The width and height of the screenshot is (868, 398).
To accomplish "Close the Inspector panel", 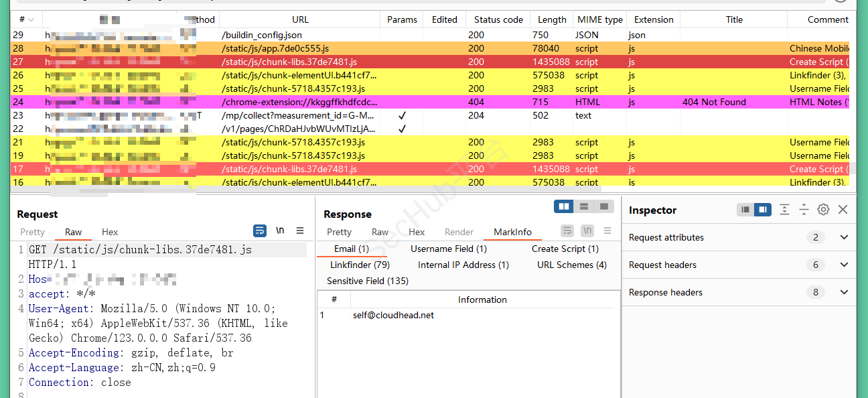I will [843, 210].
